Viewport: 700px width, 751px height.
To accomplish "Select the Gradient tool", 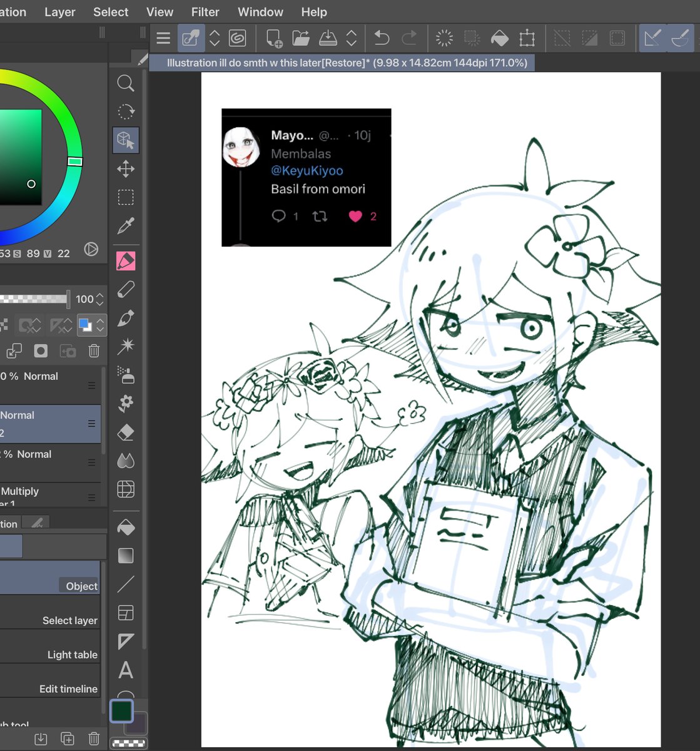I will (x=126, y=556).
